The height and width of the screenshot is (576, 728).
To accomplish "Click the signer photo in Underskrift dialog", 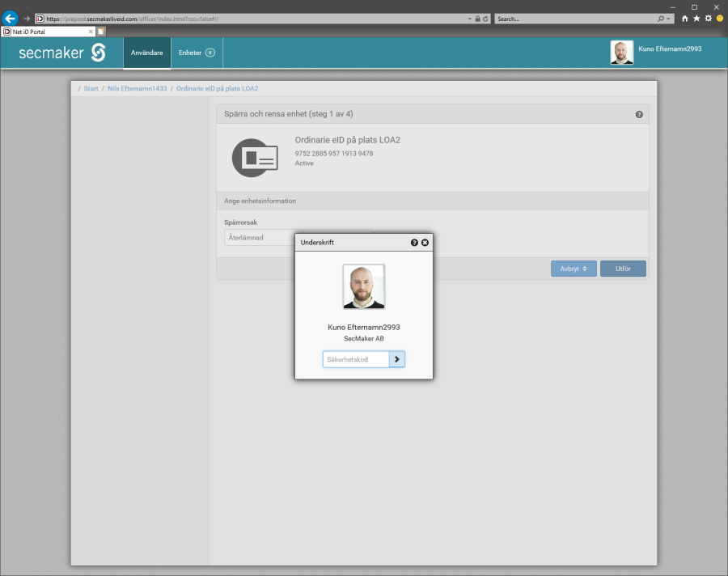I will point(363,286).
